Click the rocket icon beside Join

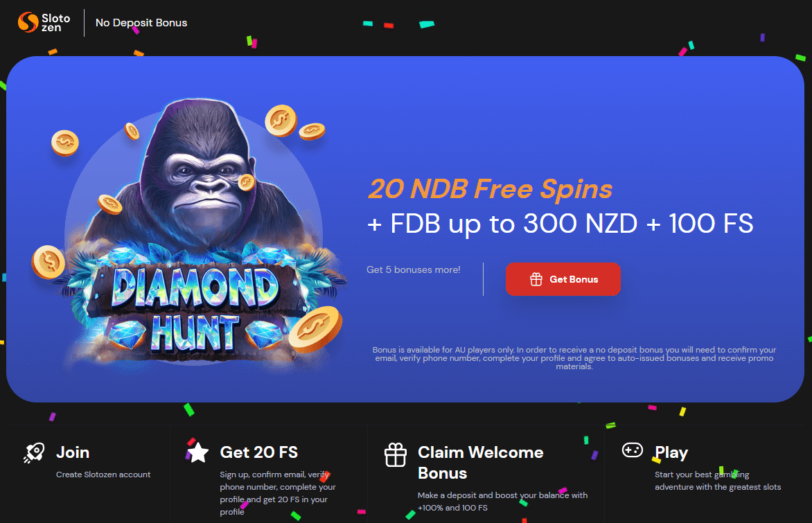(34, 453)
